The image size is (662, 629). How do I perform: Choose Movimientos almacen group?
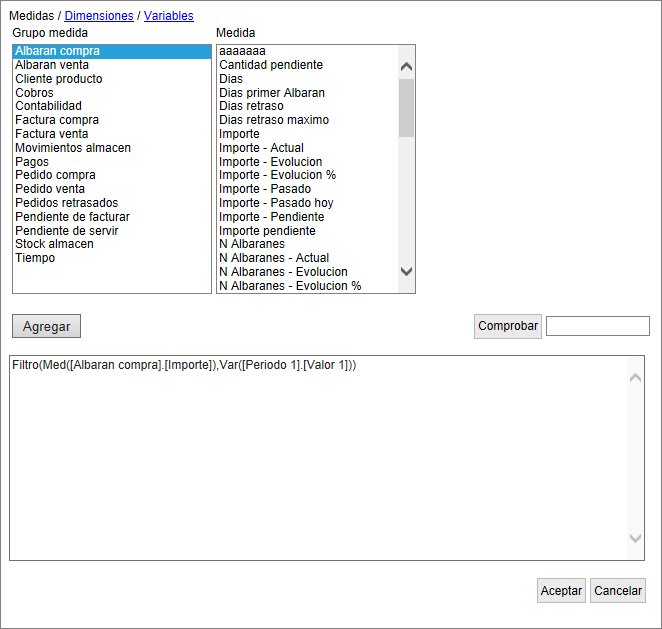point(73,148)
